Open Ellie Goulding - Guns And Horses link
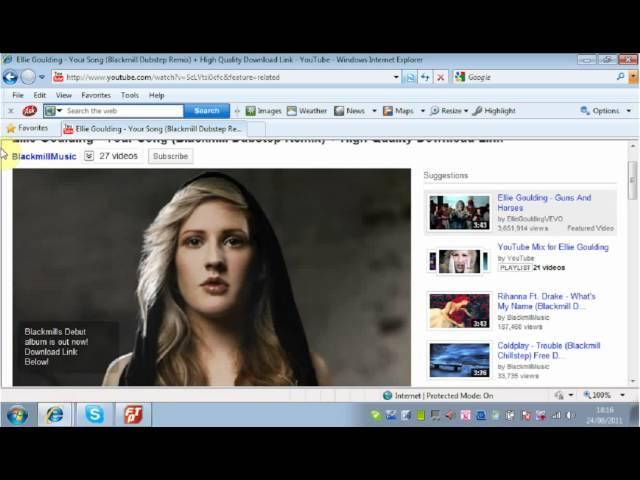The width and height of the screenshot is (640, 480). coord(544,202)
